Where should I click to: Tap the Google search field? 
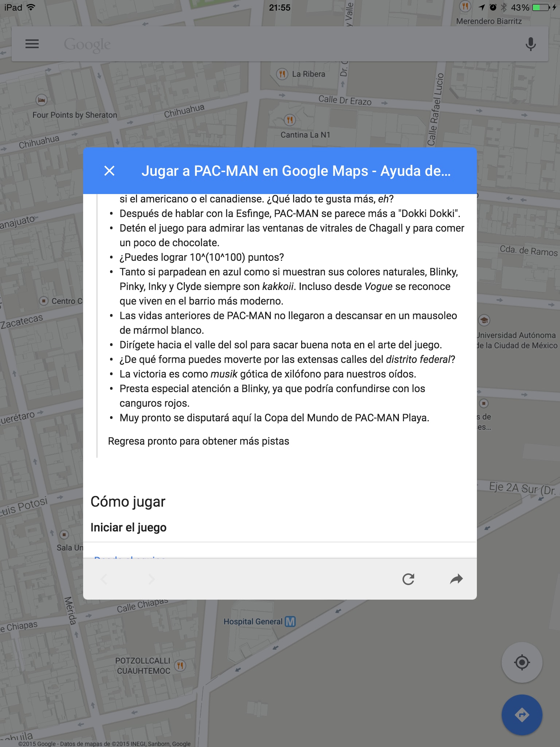tap(280, 44)
